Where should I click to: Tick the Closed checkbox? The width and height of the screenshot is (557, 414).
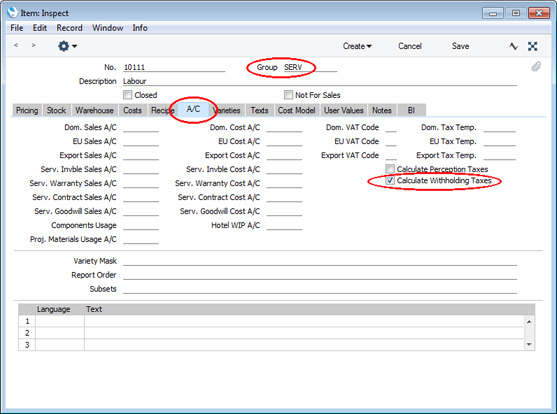tap(128, 95)
